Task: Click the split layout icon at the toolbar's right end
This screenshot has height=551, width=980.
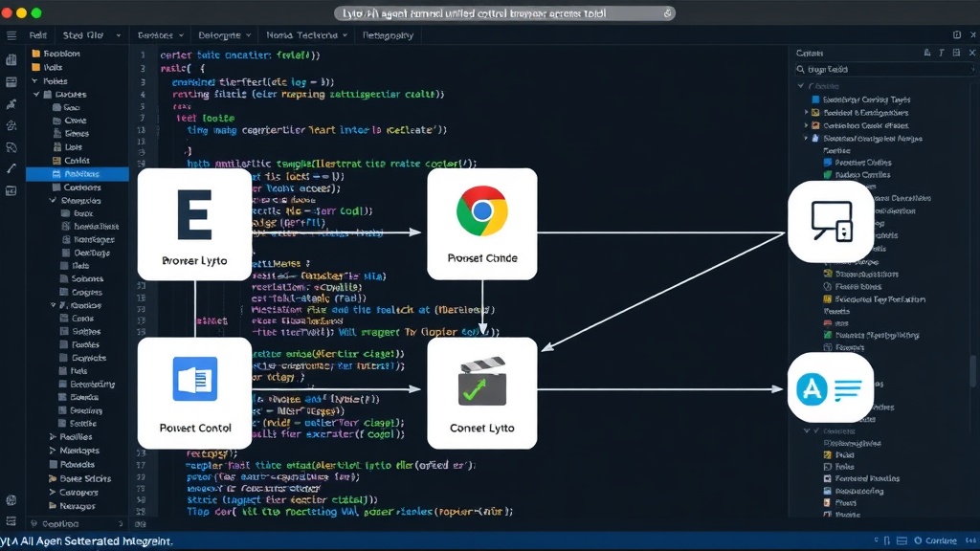Action: point(957,35)
